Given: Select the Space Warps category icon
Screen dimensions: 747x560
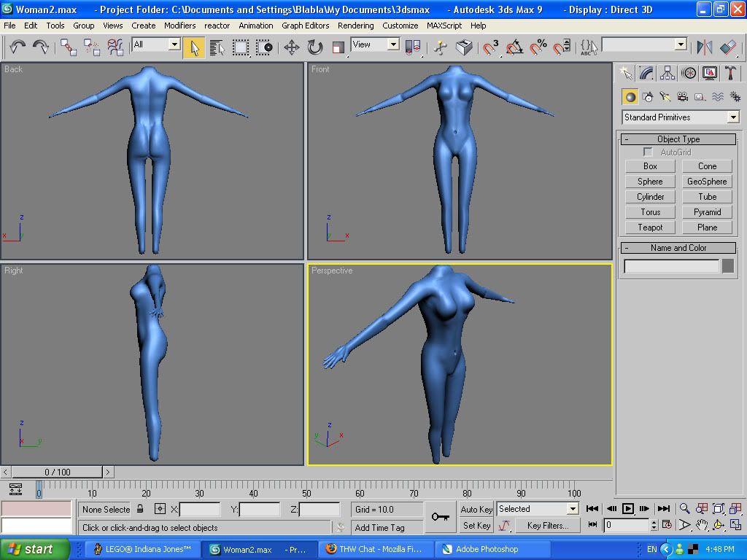Looking at the screenshot, I should point(718,97).
